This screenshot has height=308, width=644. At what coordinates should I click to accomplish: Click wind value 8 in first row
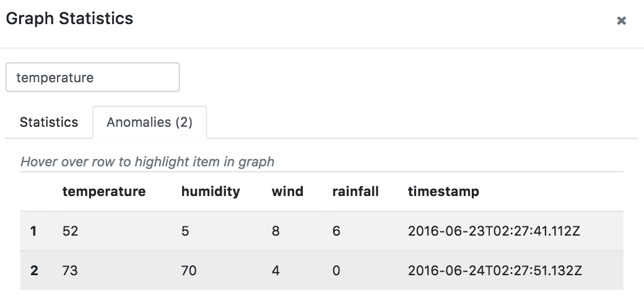(x=276, y=231)
